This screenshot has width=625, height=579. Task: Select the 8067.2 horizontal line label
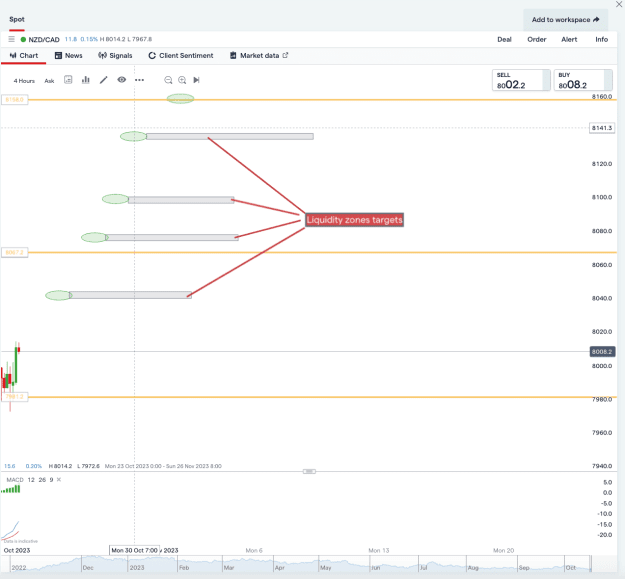pyautogui.click(x=15, y=252)
